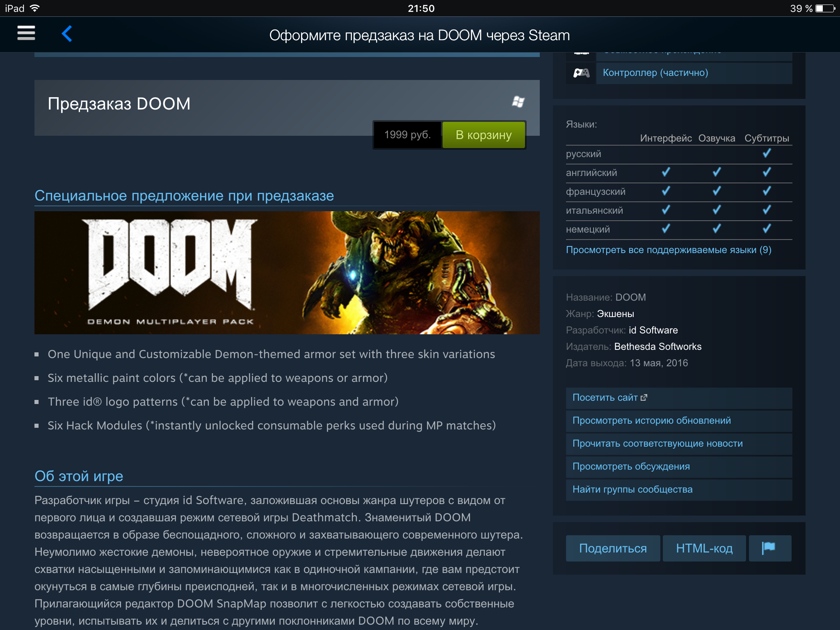Image resolution: width=840 pixels, height=630 pixels.
Task: Click французский voice-over checkmark
Action: click(717, 191)
